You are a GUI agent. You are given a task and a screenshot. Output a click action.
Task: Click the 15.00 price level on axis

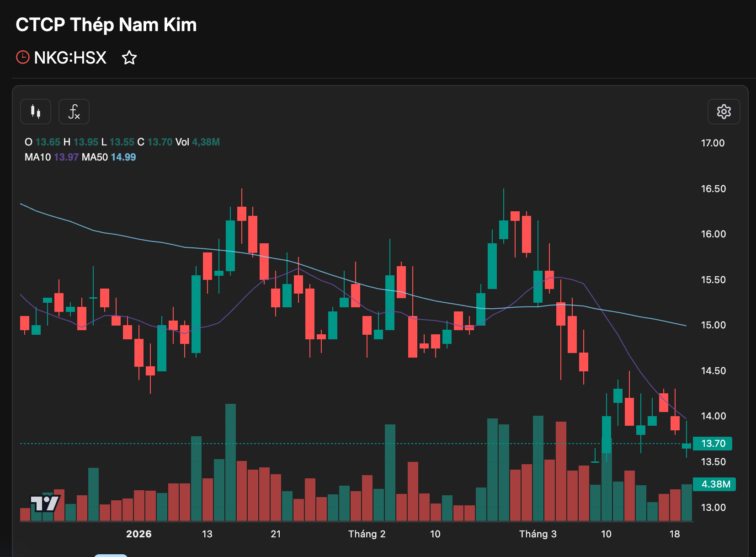point(713,325)
